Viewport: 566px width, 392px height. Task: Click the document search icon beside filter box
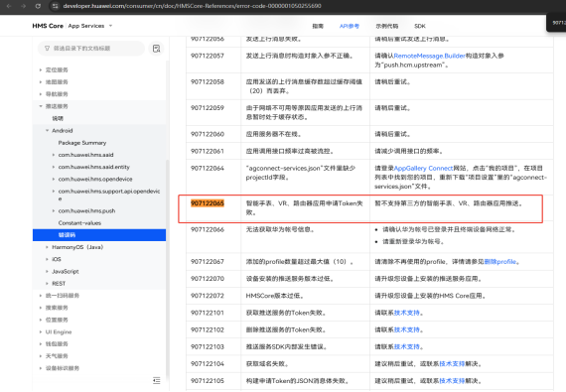156,49
